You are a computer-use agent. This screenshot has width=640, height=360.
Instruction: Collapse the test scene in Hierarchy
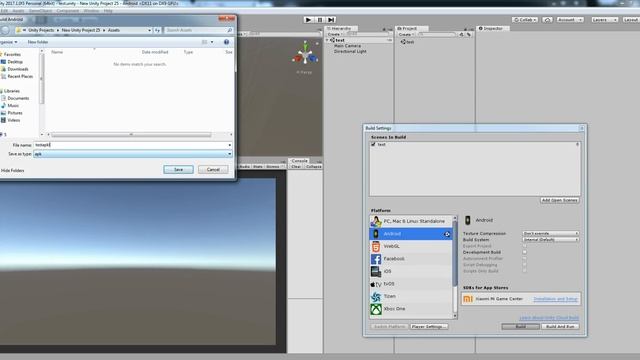pyautogui.click(x=328, y=40)
